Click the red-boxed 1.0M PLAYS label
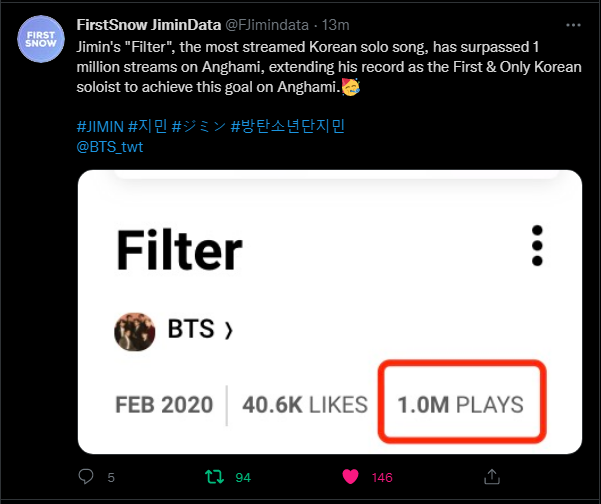Screen dimensions: 601x504 coord(461,404)
